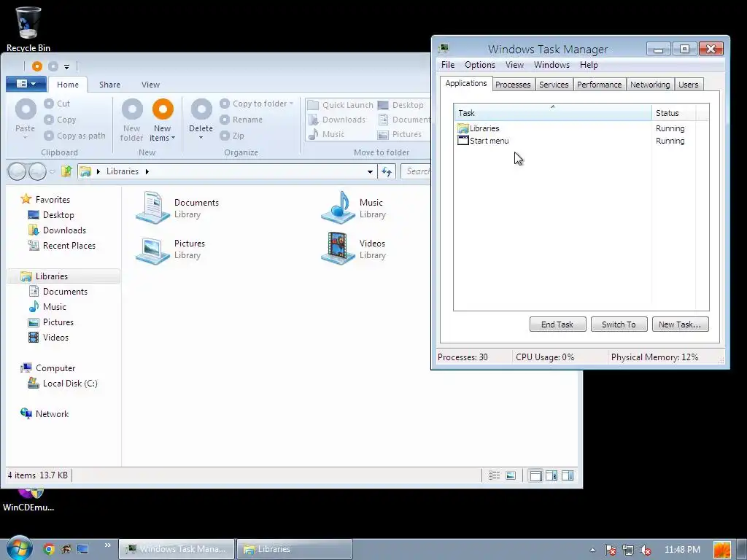
Task: Switch to the Performance tab
Action: pos(600,85)
